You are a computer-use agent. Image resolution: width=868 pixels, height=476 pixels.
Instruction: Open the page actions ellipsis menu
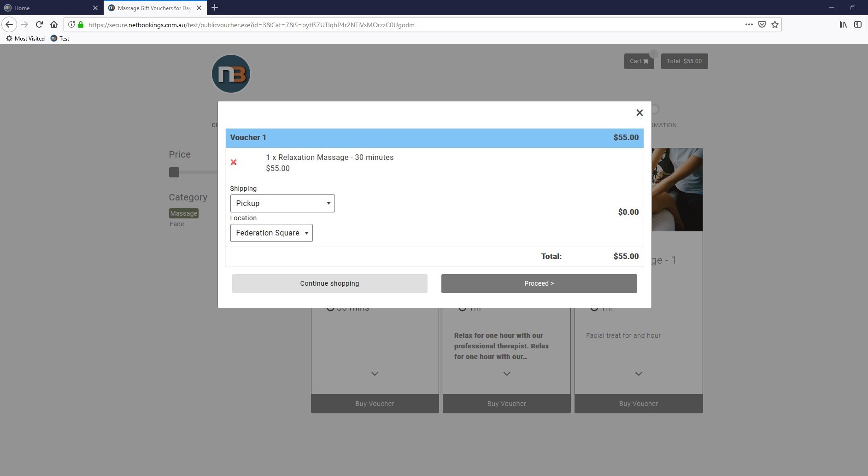click(749, 24)
